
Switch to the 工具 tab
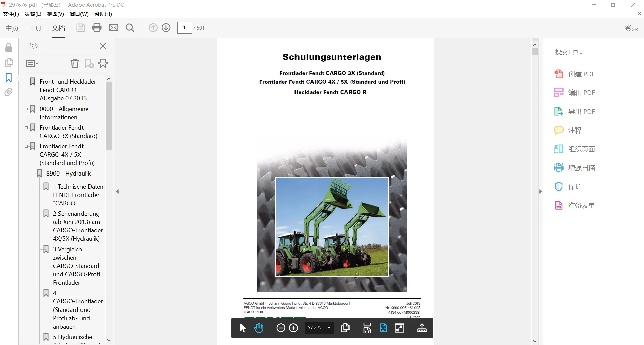(x=35, y=28)
